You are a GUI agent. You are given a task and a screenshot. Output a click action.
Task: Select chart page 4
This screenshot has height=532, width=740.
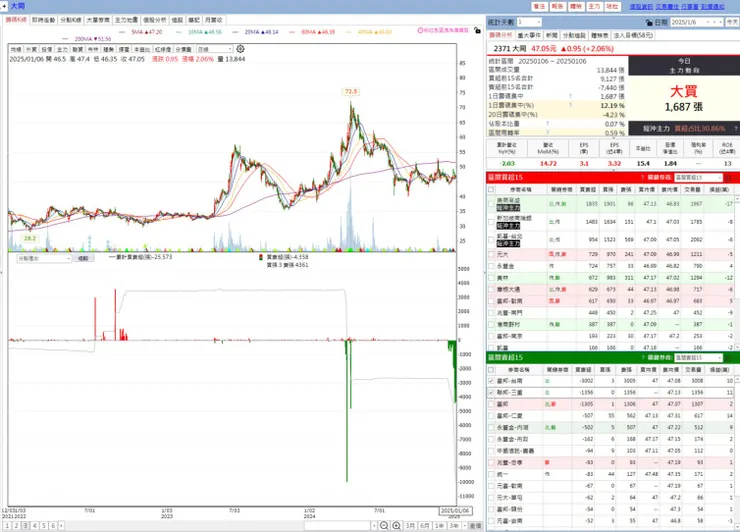pyautogui.click(x=34, y=525)
